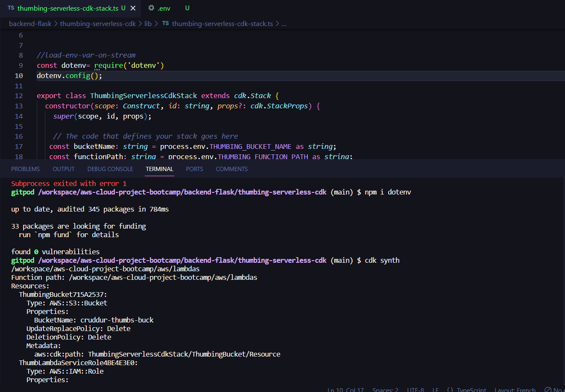This screenshot has height=392, width=565.
Task: Click 'up to date, audited 345 packages' line
Action: click(90, 209)
